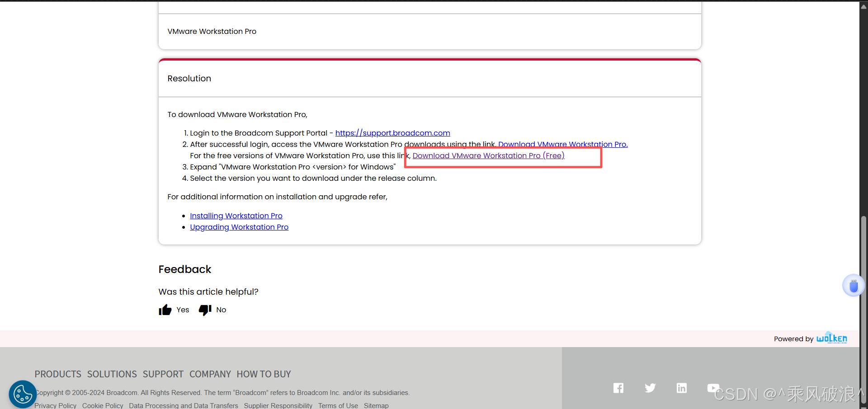The width and height of the screenshot is (868, 409).
Task: Click 'No' feedback label
Action: coord(221,310)
